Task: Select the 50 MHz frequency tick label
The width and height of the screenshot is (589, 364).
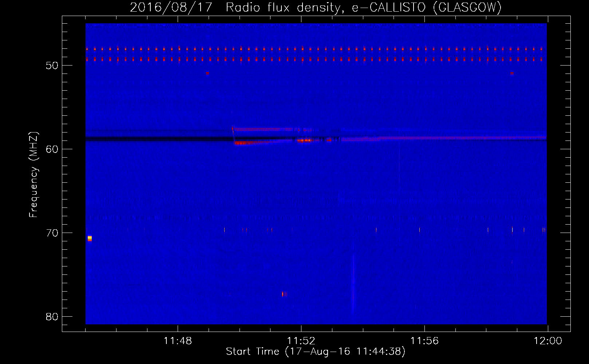Action: click(52, 66)
